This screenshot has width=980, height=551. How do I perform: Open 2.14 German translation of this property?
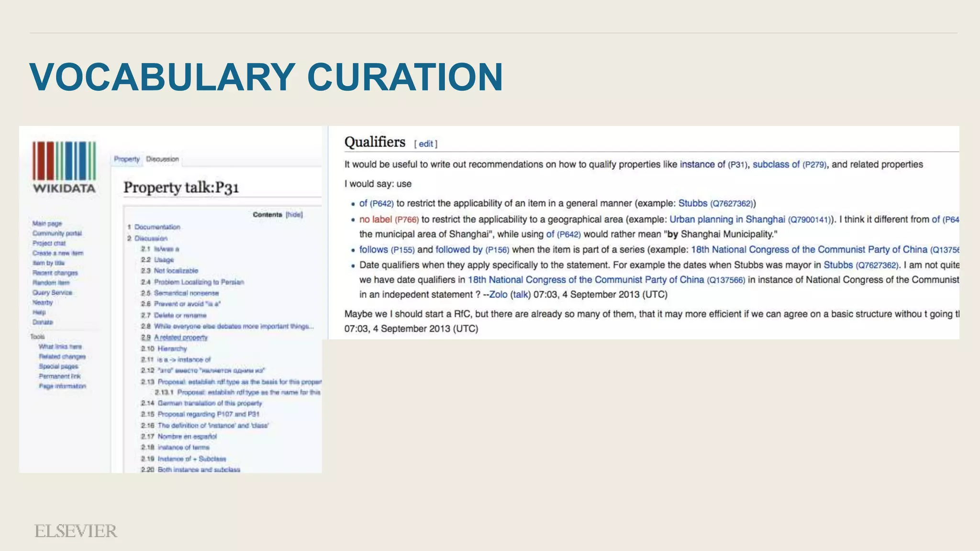pos(201,403)
